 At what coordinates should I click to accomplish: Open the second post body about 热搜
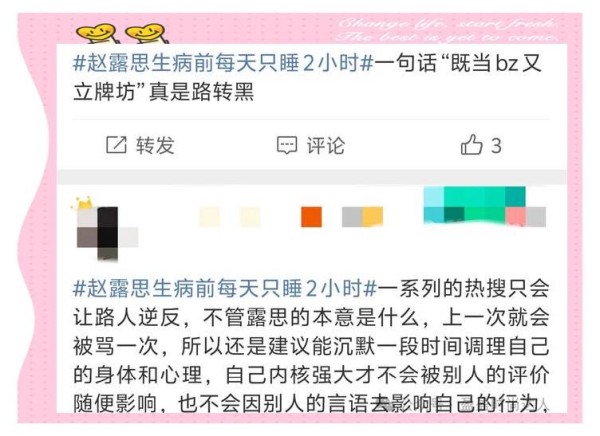pos(311,346)
